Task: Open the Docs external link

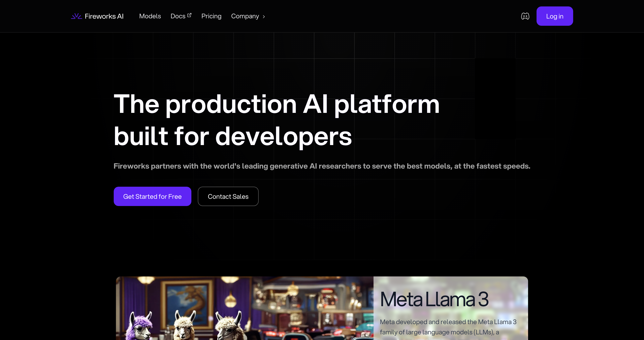Action: [x=181, y=16]
